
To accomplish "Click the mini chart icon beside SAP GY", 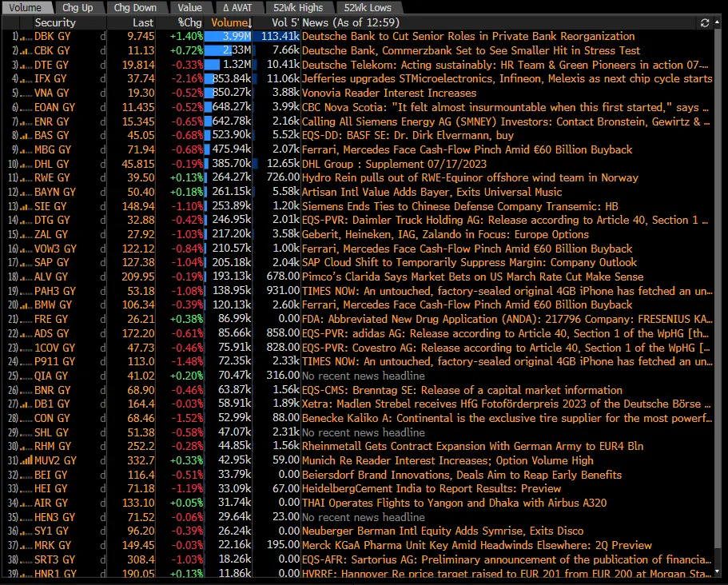I will (x=25, y=263).
